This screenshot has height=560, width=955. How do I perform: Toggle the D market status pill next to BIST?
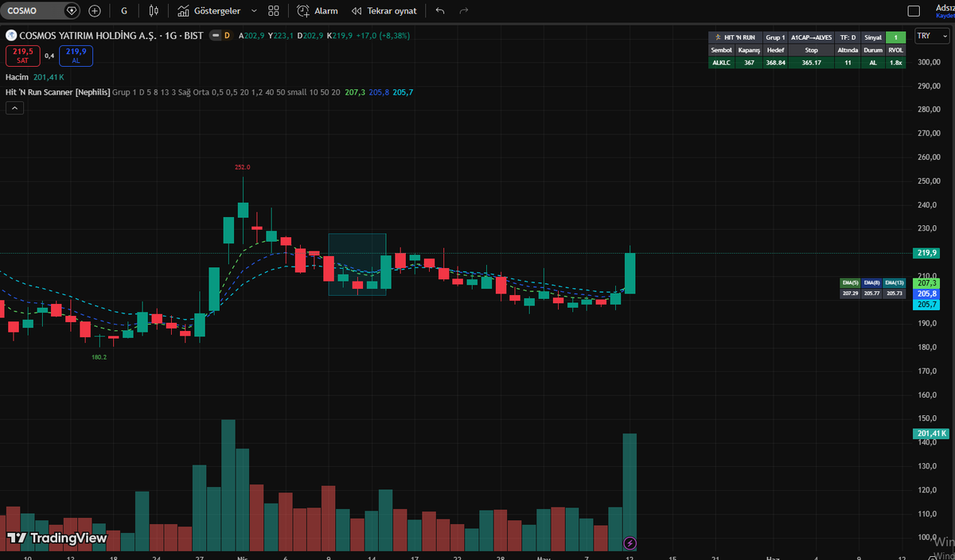pos(226,36)
